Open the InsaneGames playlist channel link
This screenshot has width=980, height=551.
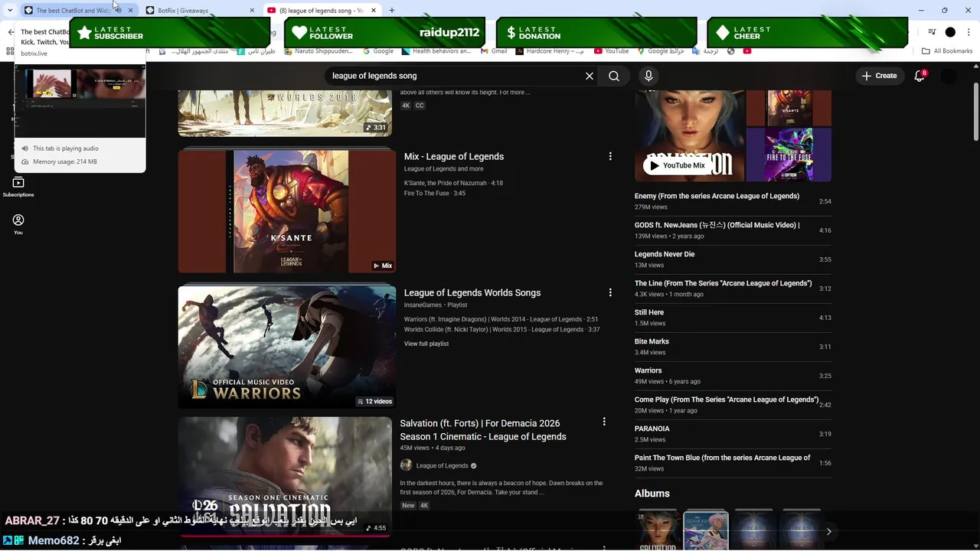tap(423, 305)
